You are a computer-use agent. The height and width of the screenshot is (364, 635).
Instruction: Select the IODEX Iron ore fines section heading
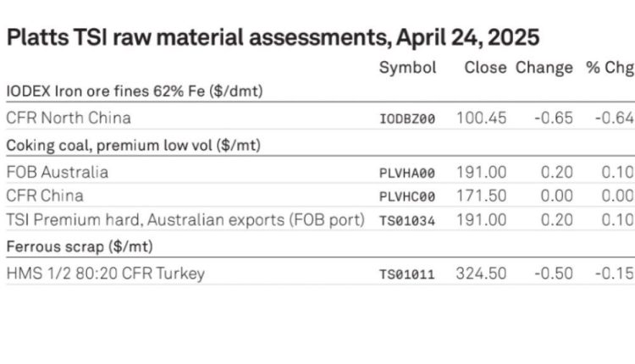pos(135,91)
